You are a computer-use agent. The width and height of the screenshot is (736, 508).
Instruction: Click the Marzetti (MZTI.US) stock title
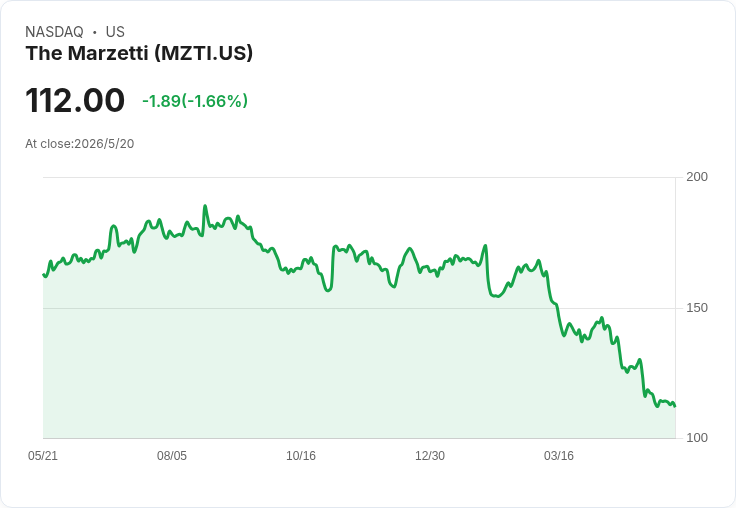tap(139, 53)
